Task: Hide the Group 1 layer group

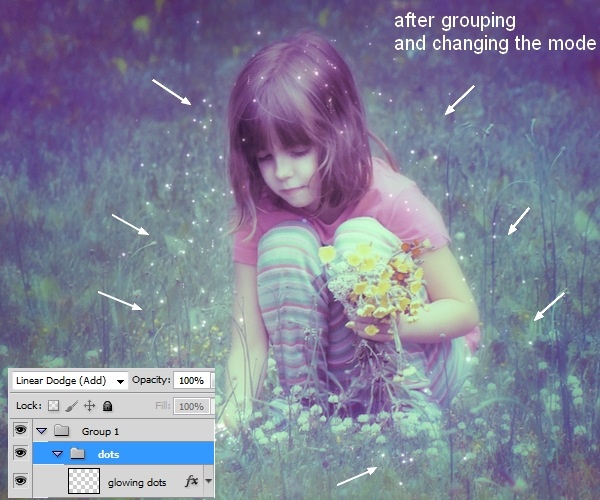Action: tap(20, 430)
